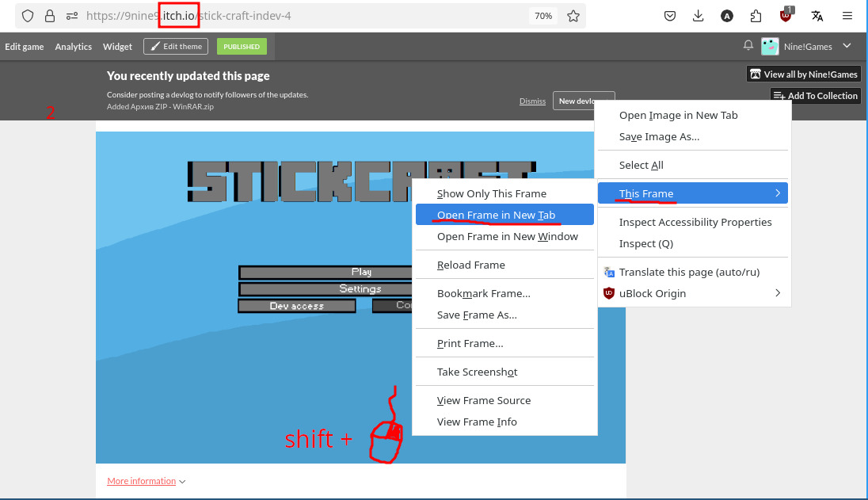The width and height of the screenshot is (868, 500).
Task: Expand the More information chevron
Action: click(x=182, y=482)
